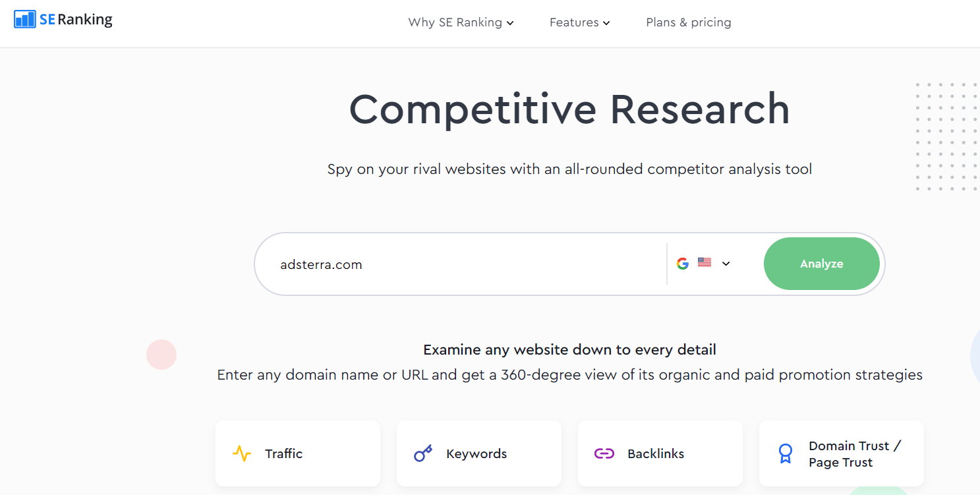The width and height of the screenshot is (980, 495).
Task: Select the Traffic pulse icon
Action: pos(241,453)
